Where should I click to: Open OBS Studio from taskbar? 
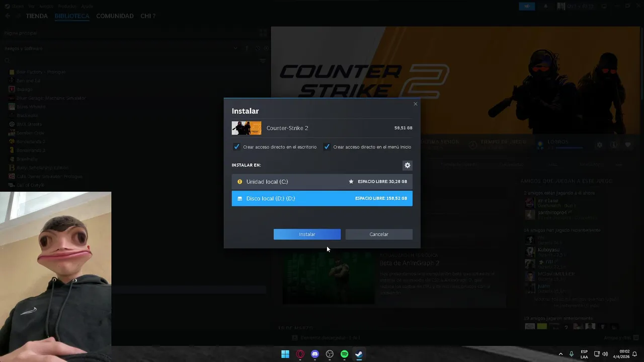coord(330,354)
